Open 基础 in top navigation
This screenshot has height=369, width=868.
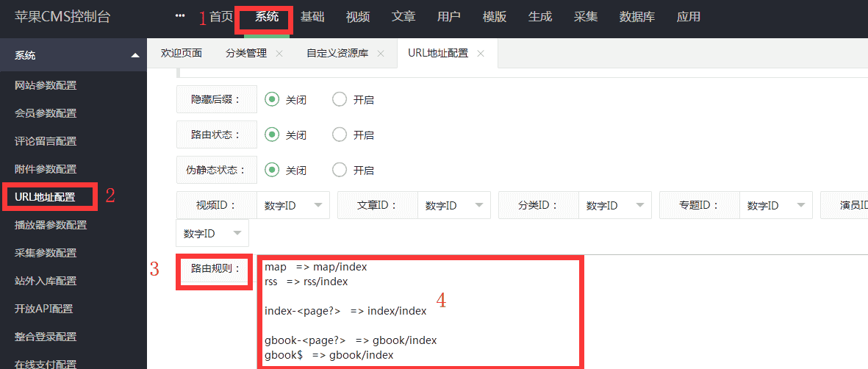click(x=312, y=17)
